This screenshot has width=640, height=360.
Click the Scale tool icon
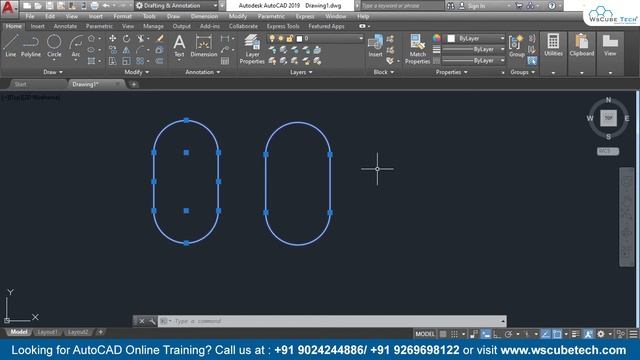(x=127, y=61)
